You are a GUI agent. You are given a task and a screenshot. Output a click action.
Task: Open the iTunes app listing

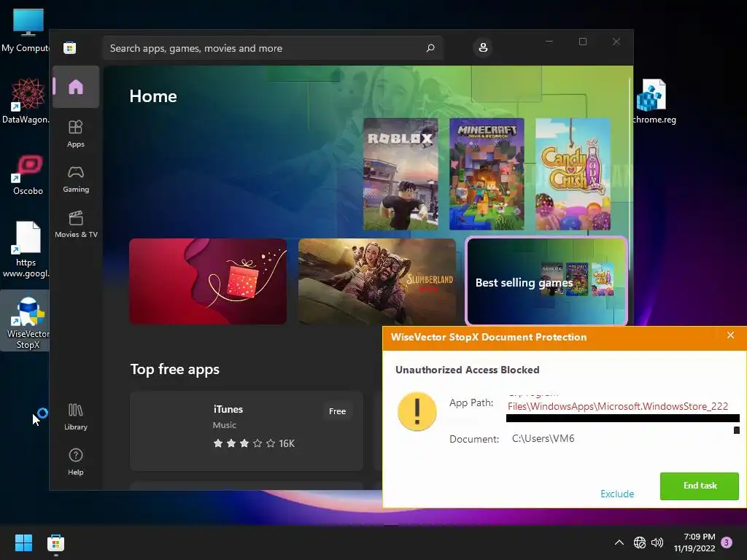click(x=247, y=431)
